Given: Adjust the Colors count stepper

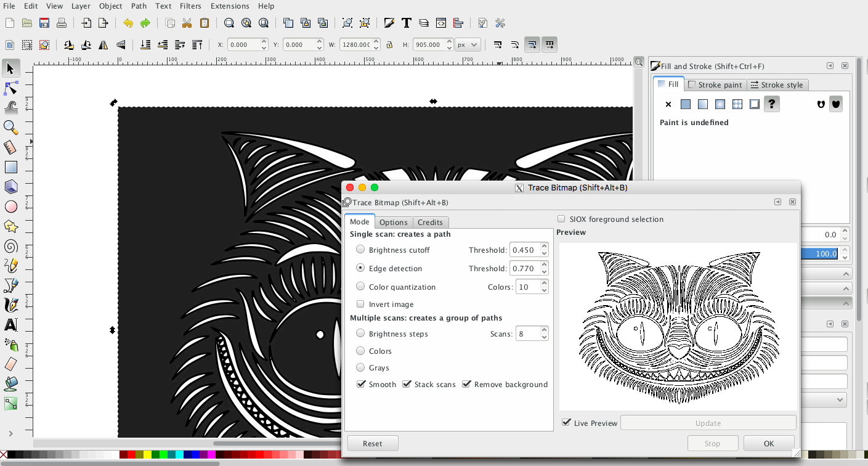Looking at the screenshot, I should point(544,287).
